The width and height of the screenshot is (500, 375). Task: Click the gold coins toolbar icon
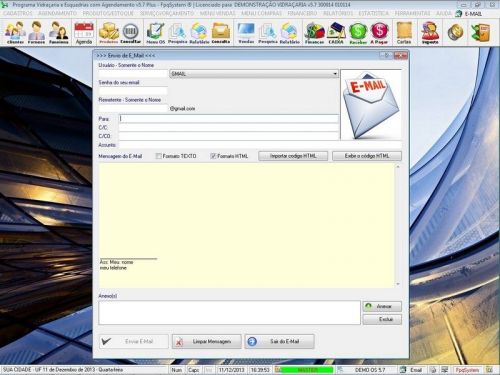(455, 33)
